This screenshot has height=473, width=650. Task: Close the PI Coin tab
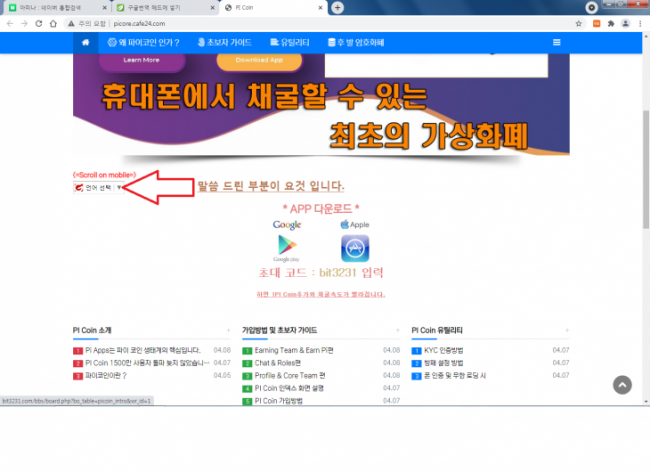(x=320, y=7)
